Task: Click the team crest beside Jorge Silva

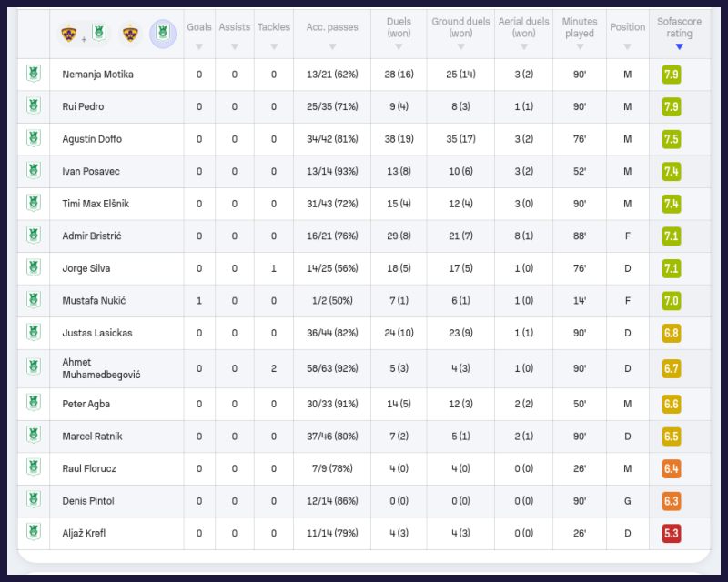Action: coord(34,268)
